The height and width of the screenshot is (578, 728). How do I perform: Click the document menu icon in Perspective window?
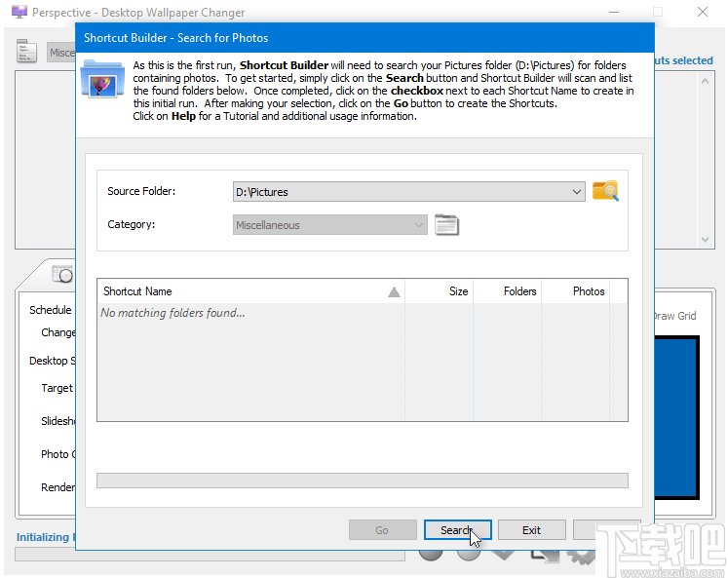(x=26, y=51)
